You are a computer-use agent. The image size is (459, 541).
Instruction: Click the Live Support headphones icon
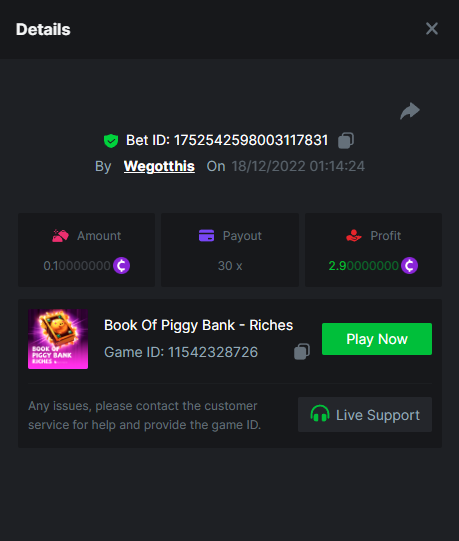320,413
